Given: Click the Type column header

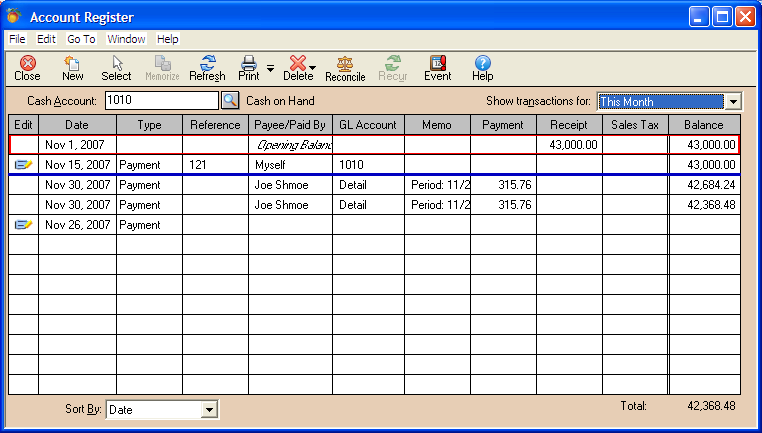Looking at the screenshot, I should pyautogui.click(x=149, y=125).
